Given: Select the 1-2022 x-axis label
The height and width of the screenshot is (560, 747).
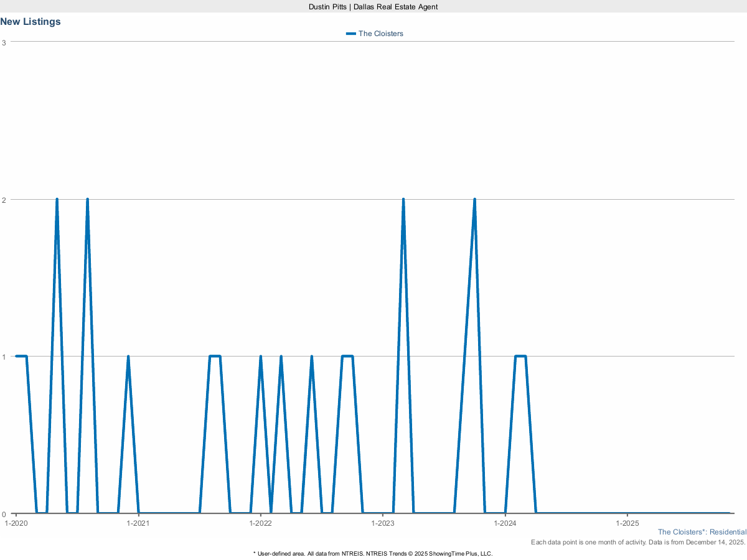Looking at the screenshot, I should point(260,523).
